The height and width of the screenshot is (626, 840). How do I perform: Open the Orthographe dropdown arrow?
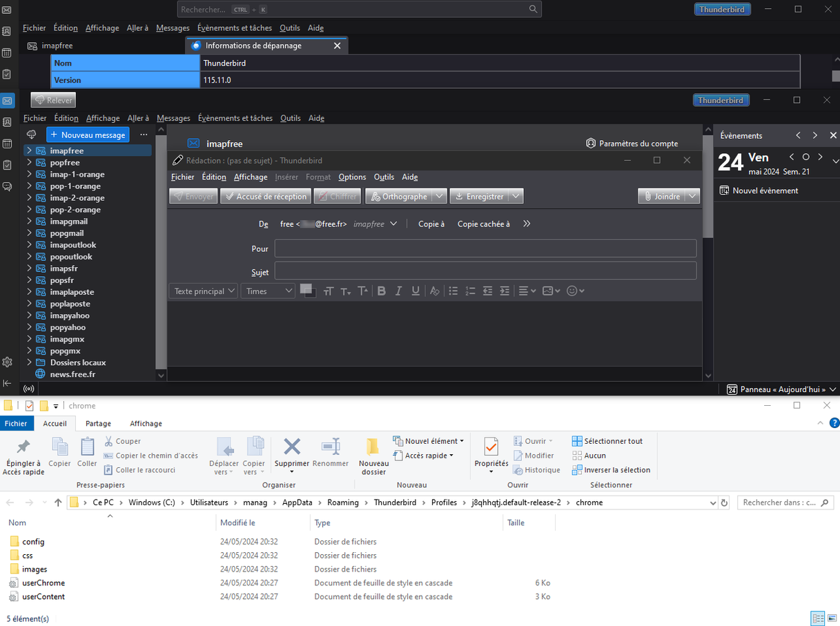pos(440,197)
